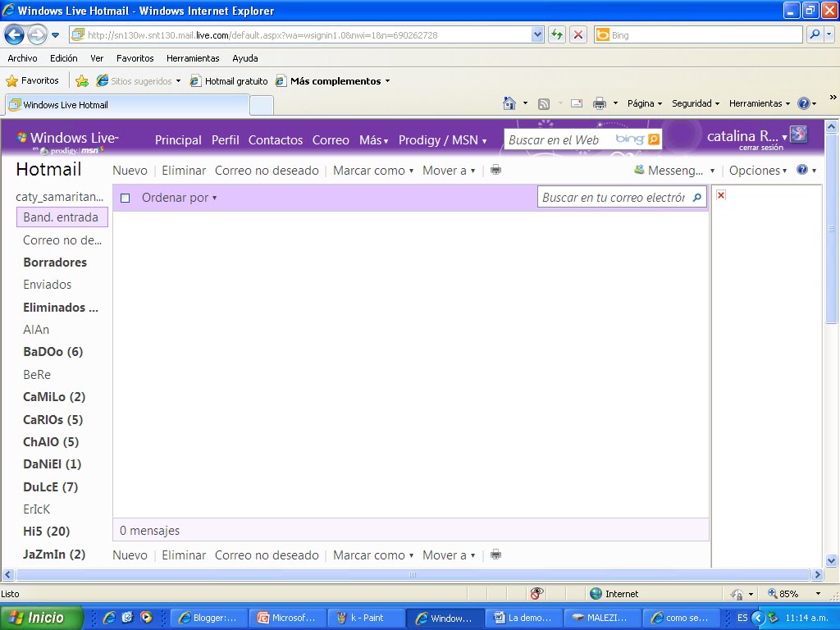Click cerrar sesión link
The height and width of the screenshot is (630, 840).
(760, 148)
